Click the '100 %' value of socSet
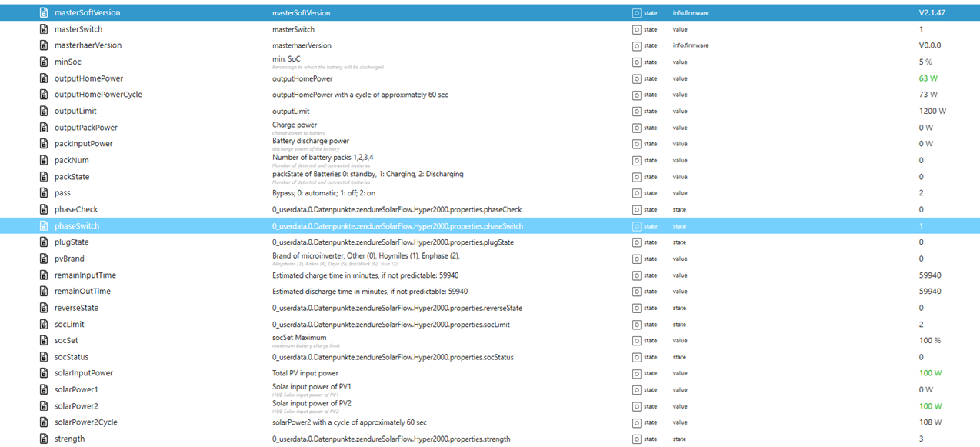This screenshot has height=447, width=980. click(x=930, y=340)
